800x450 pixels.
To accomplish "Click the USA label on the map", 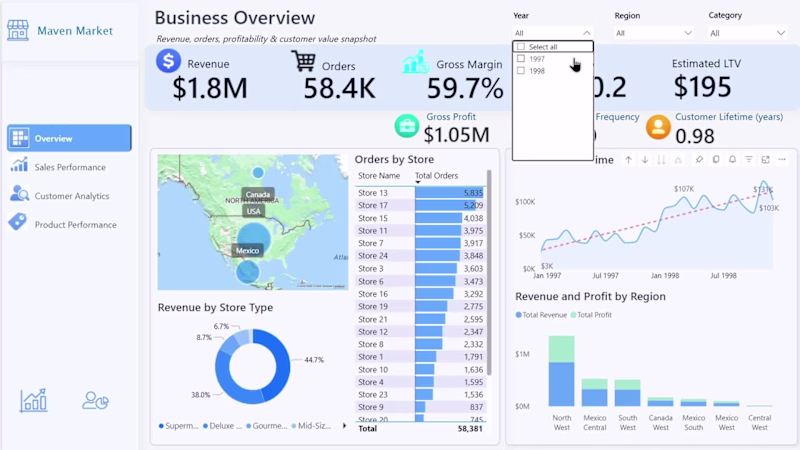I will point(254,211).
